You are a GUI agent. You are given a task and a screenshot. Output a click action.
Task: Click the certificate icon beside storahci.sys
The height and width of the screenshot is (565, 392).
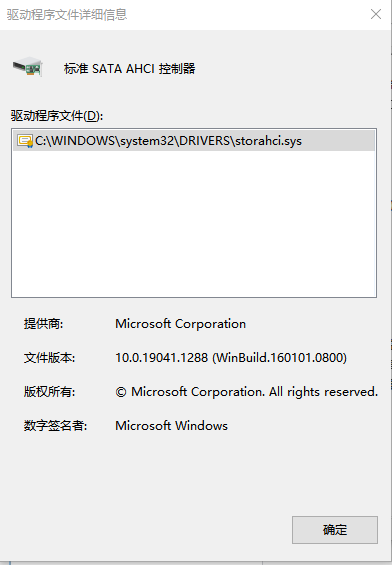(x=25, y=141)
